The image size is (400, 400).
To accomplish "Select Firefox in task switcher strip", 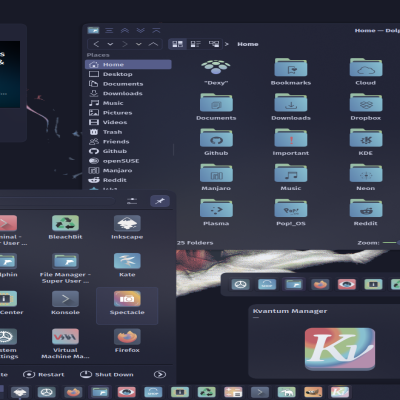I will 320,284.
